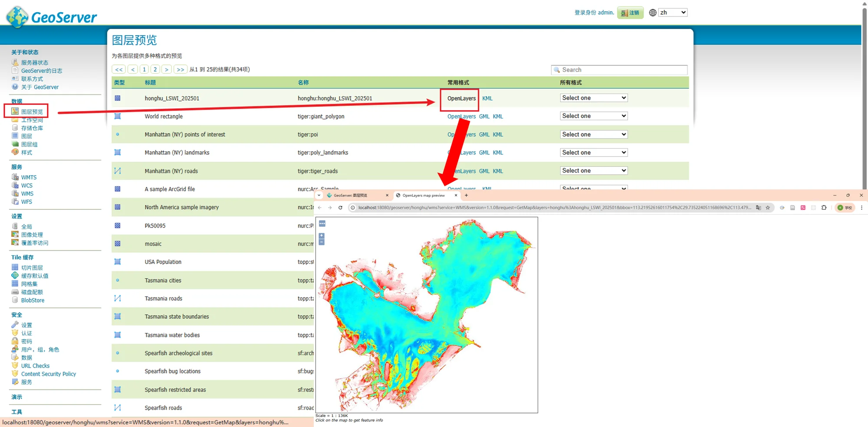The image size is (868, 427).
Task: Click the 注销 logout button
Action: click(630, 13)
